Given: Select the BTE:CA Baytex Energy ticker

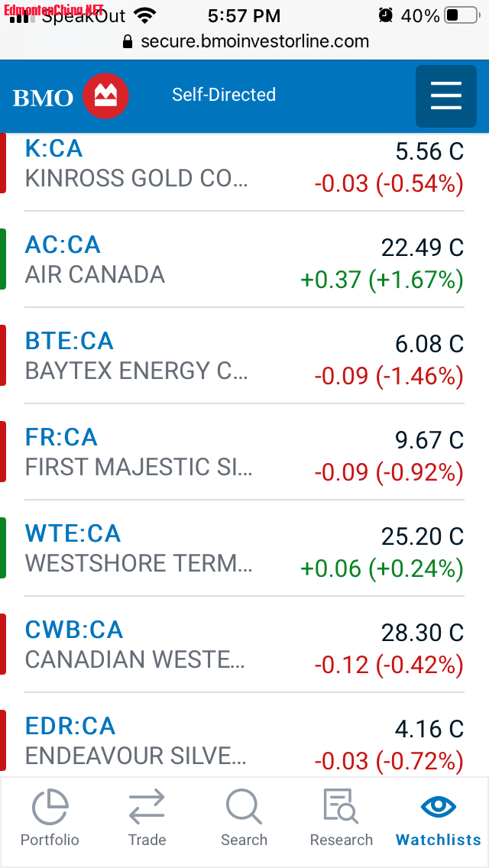Looking at the screenshot, I should (x=70, y=341).
